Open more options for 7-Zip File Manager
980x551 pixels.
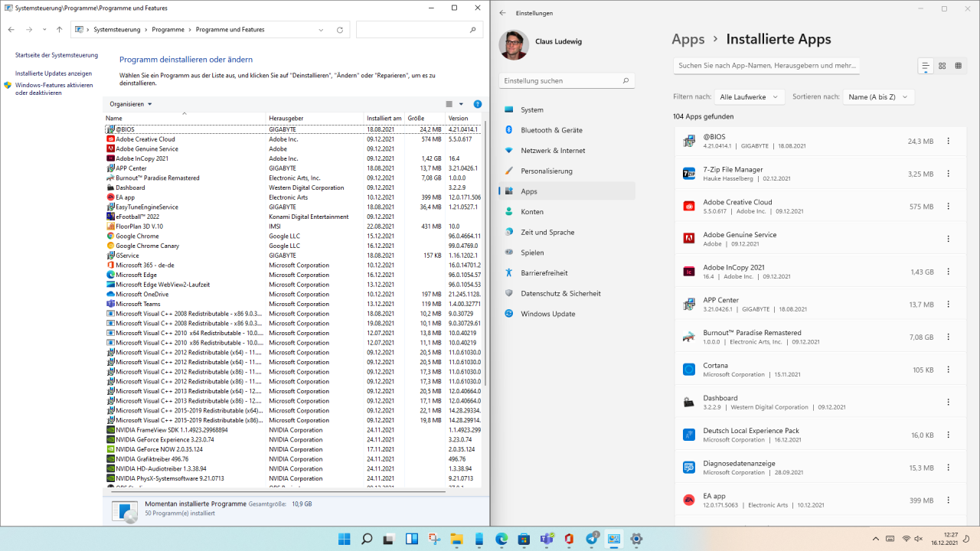[949, 174]
